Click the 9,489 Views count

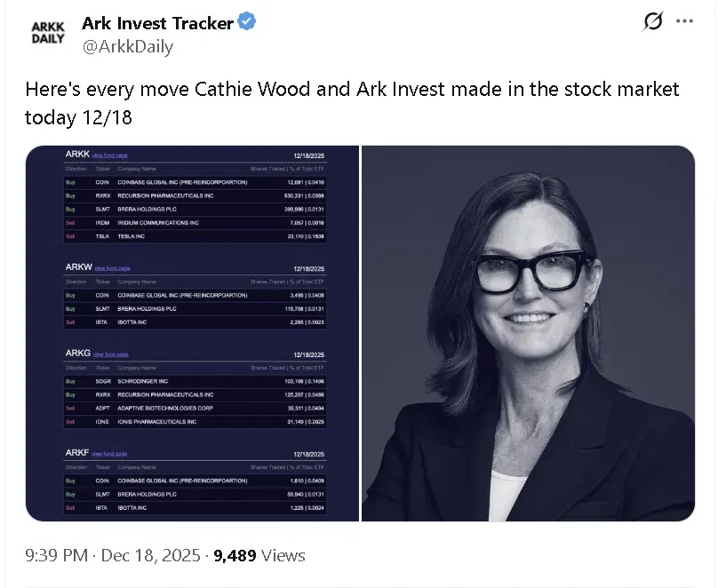coord(259,556)
